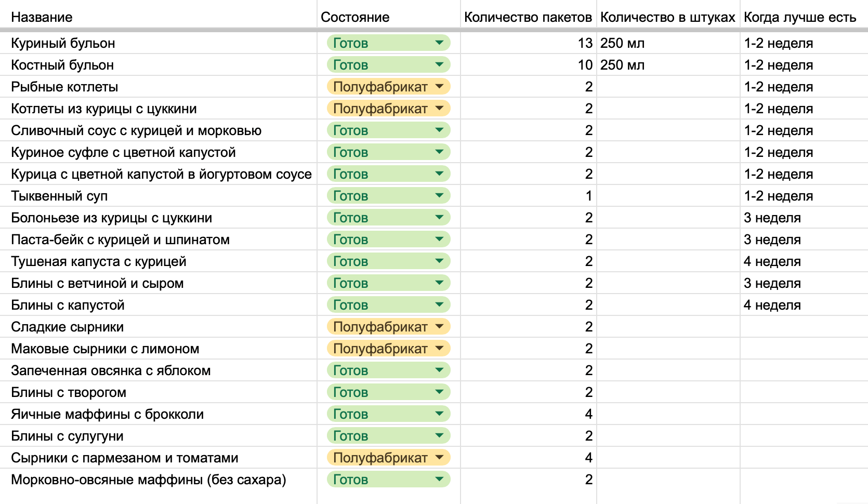868x504 pixels.
Task: Select the Костный бульон name cell
Action: pyautogui.click(x=62, y=65)
